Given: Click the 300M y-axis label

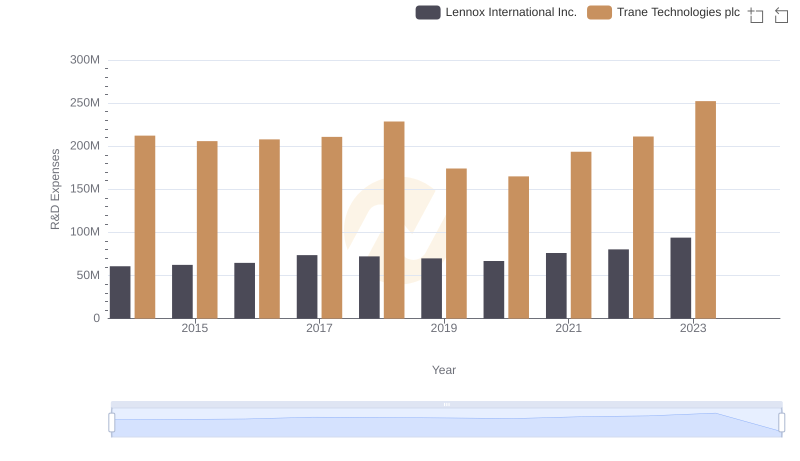Looking at the screenshot, I should coord(85,60).
